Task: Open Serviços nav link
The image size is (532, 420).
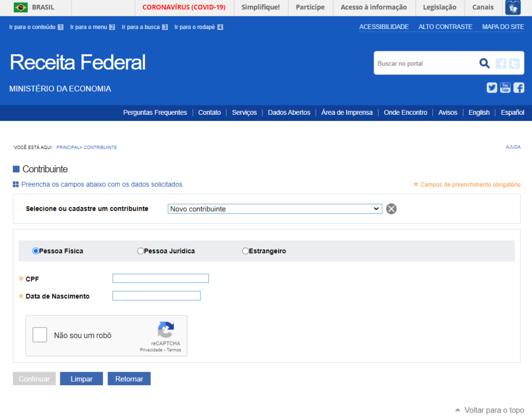Action: coord(244,113)
